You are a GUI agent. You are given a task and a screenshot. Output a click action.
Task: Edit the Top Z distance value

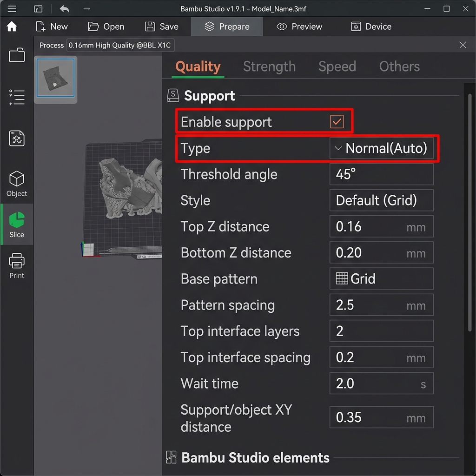click(381, 226)
